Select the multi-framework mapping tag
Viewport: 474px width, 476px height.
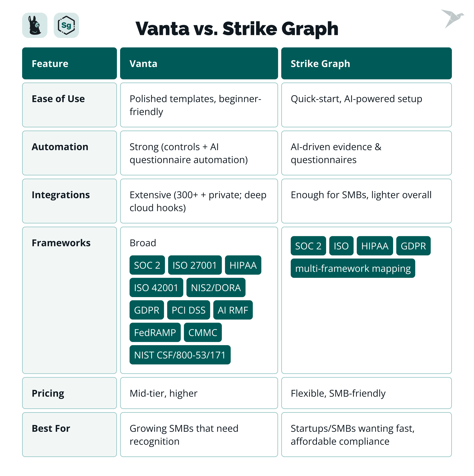352,268
